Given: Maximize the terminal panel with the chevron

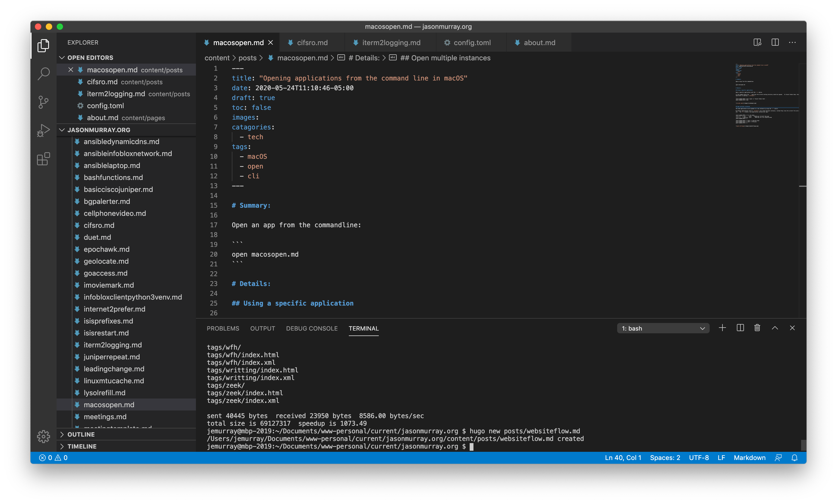Looking at the screenshot, I should (775, 328).
